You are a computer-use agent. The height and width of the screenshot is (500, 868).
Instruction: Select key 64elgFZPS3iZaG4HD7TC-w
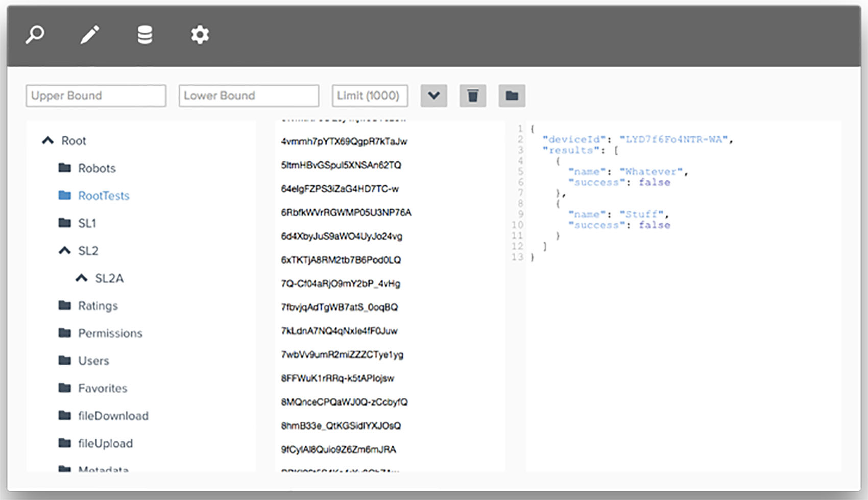point(340,189)
